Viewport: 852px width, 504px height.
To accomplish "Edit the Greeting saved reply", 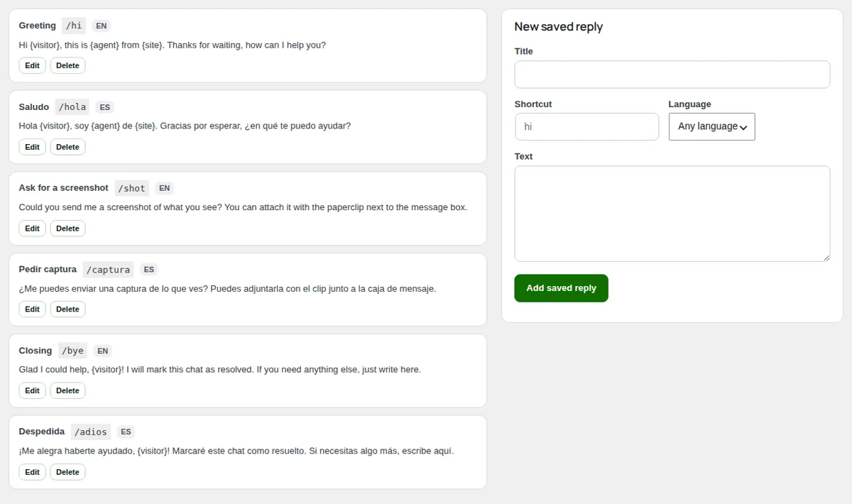I will point(32,65).
